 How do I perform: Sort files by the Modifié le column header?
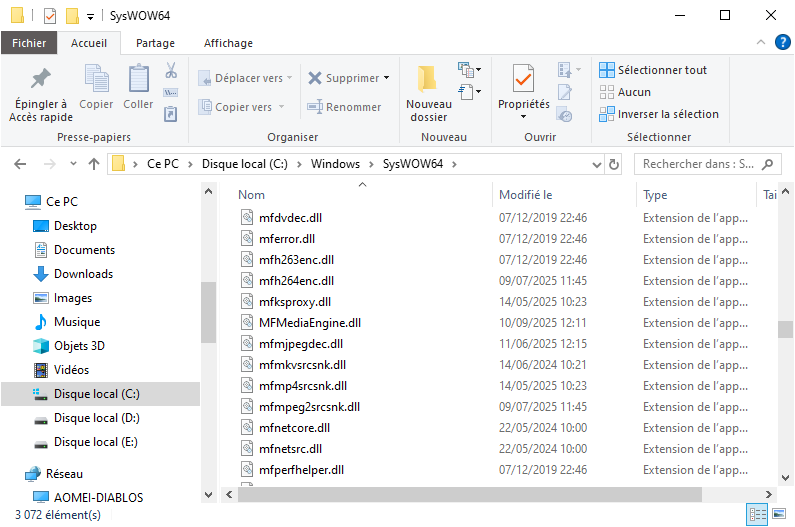[x=526, y=195]
